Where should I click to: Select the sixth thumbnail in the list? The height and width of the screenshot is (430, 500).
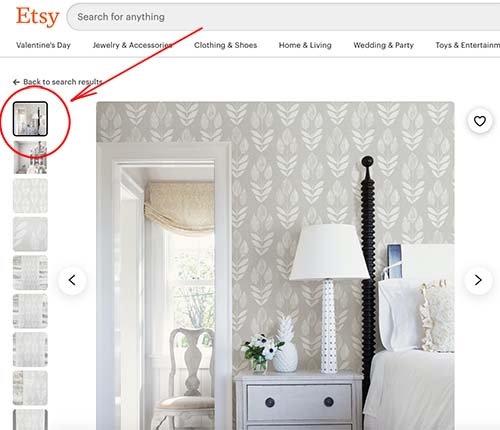[x=30, y=311]
